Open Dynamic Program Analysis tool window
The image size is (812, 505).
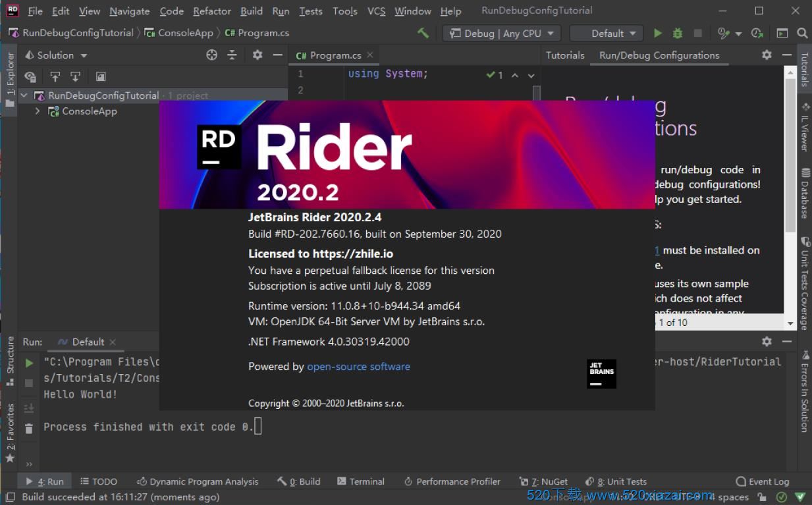[x=197, y=481]
